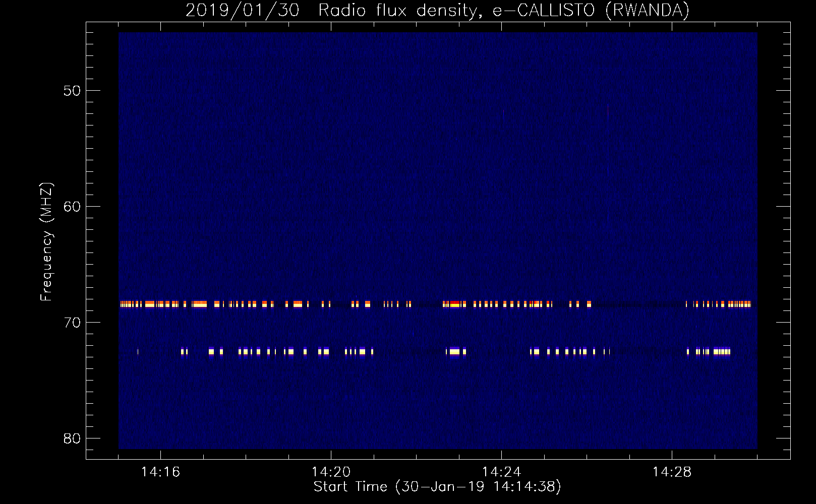Click the '14:16' time tick label
This screenshot has width=816, height=504.
[160, 472]
